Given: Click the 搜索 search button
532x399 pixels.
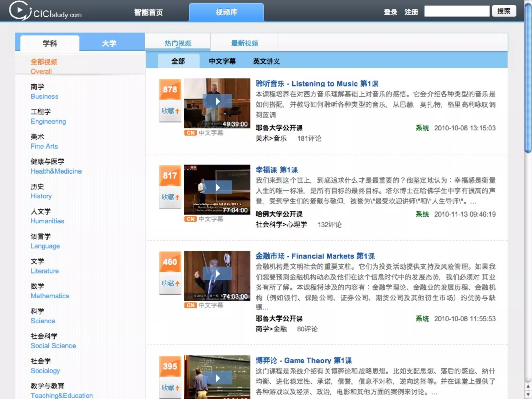Looking at the screenshot, I should tap(504, 11).
